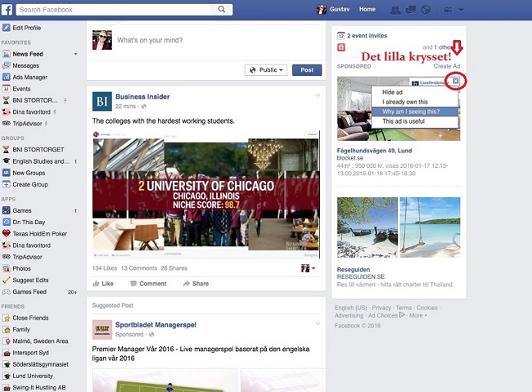Click the Facebook logo icon
Screen dimensions: 532x392
point(7,10)
